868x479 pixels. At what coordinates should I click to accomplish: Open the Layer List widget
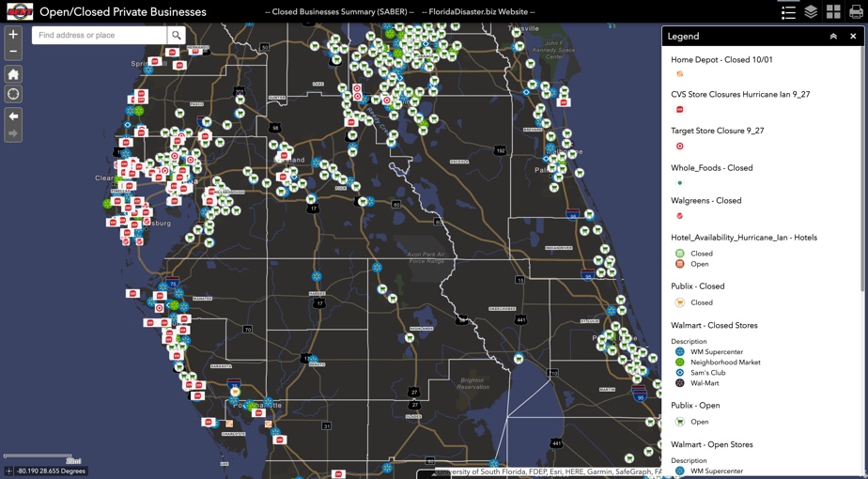(x=811, y=11)
